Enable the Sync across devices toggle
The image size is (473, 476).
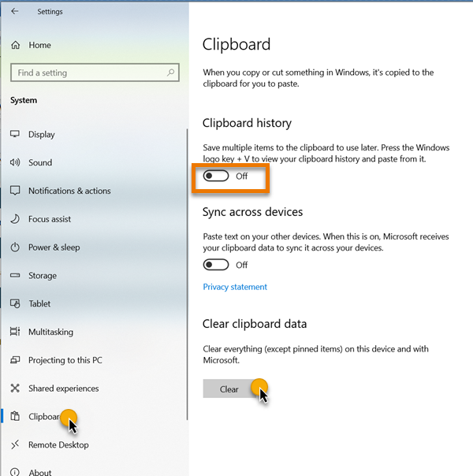click(x=216, y=265)
